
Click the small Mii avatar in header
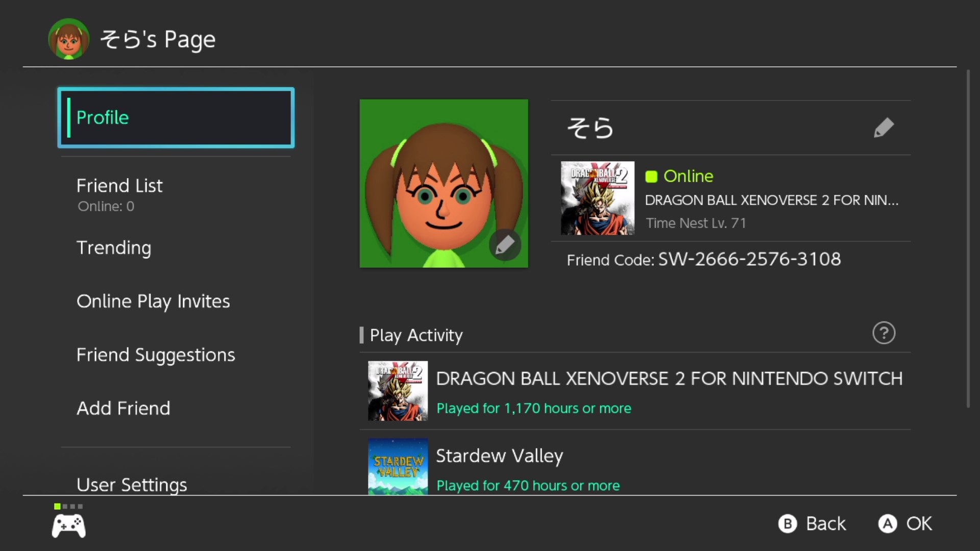[x=68, y=39]
